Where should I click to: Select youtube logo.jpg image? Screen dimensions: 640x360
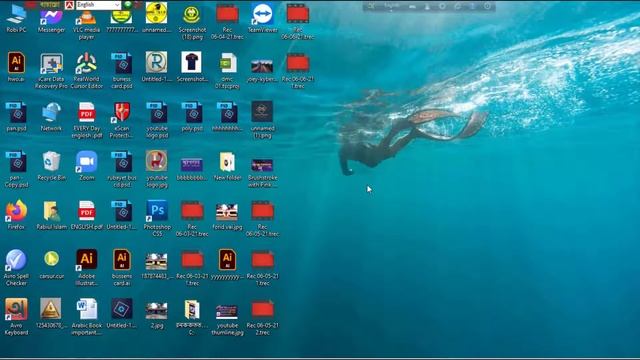(x=157, y=169)
